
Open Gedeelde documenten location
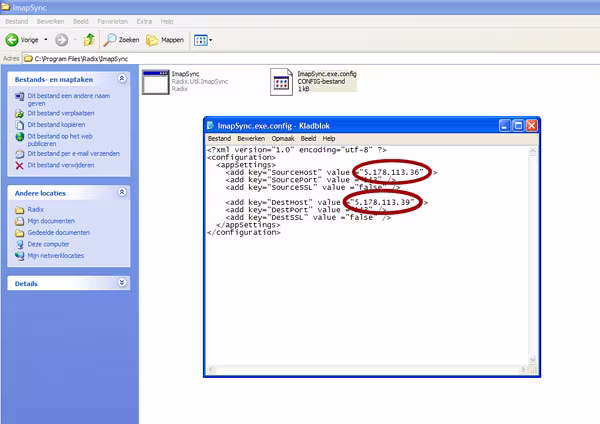point(59,232)
